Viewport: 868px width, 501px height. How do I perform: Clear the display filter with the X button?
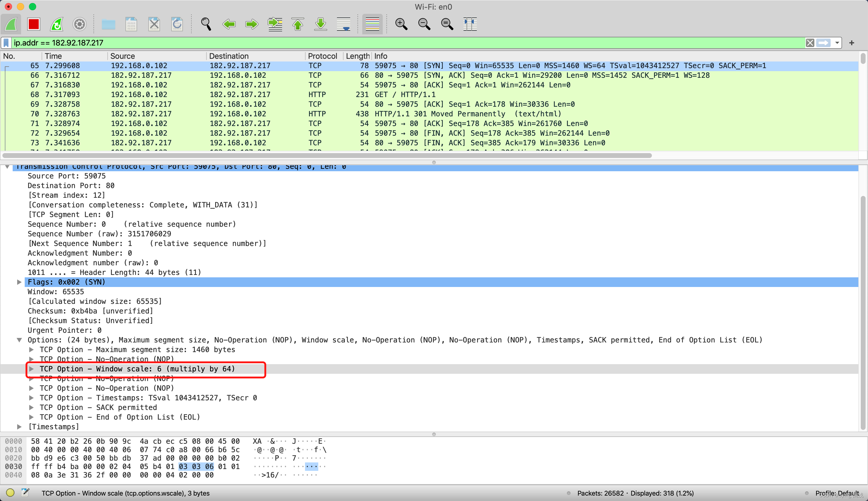pyautogui.click(x=810, y=43)
